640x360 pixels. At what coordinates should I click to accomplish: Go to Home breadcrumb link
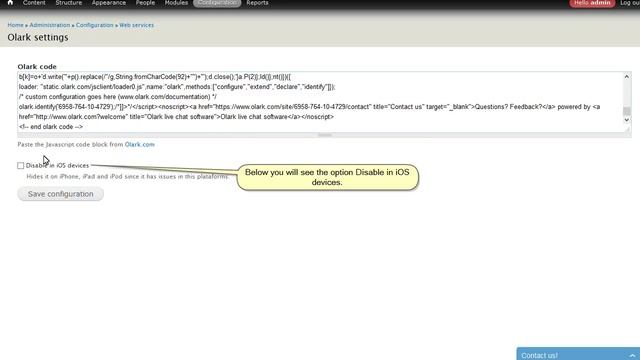point(16,25)
